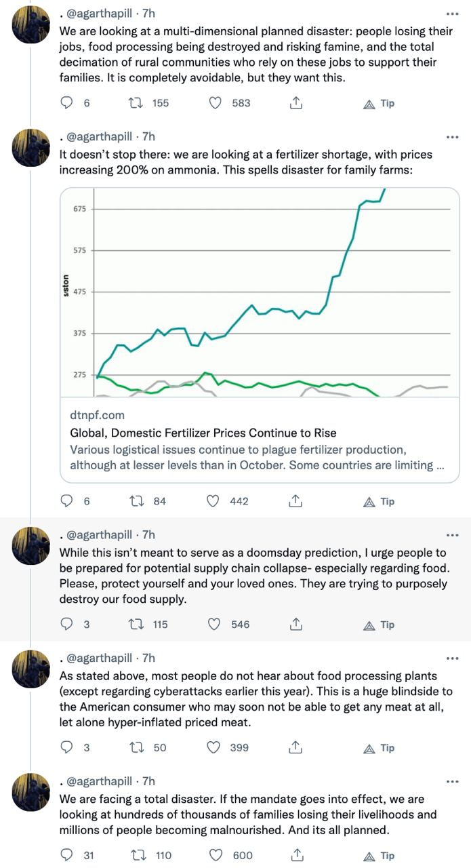Image resolution: width=471 pixels, height=868 pixels.
Task: Reply to the first tweet with 6 replies
Action: pos(67,103)
